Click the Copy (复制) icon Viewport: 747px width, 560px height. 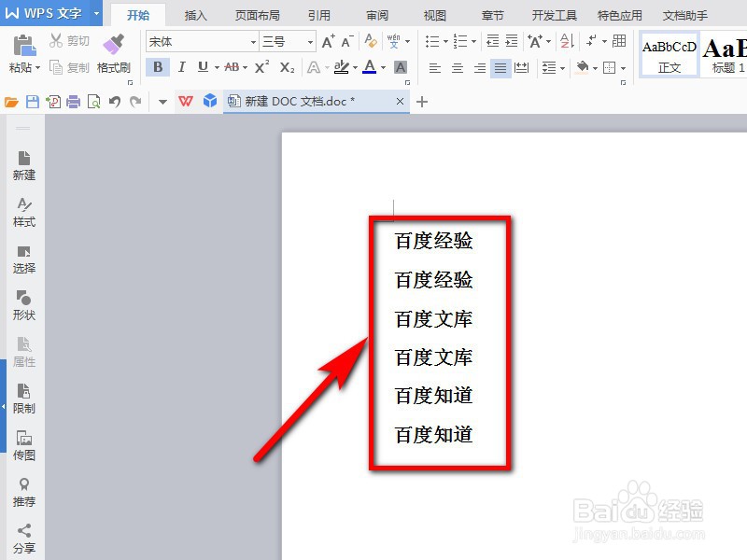tap(55, 67)
